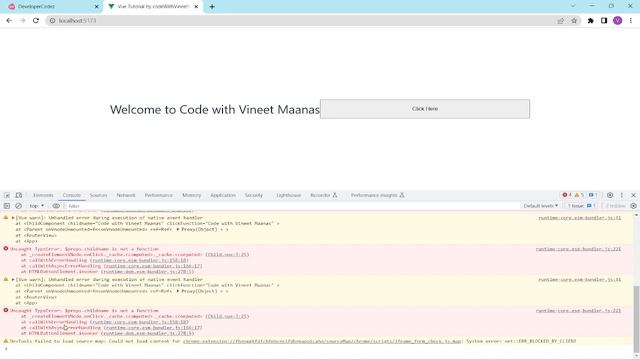Viewport: 640px width, 360px height.
Task: Click the 1 Issue button in console toolbar
Action: pyautogui.click(x=581, y=206)
